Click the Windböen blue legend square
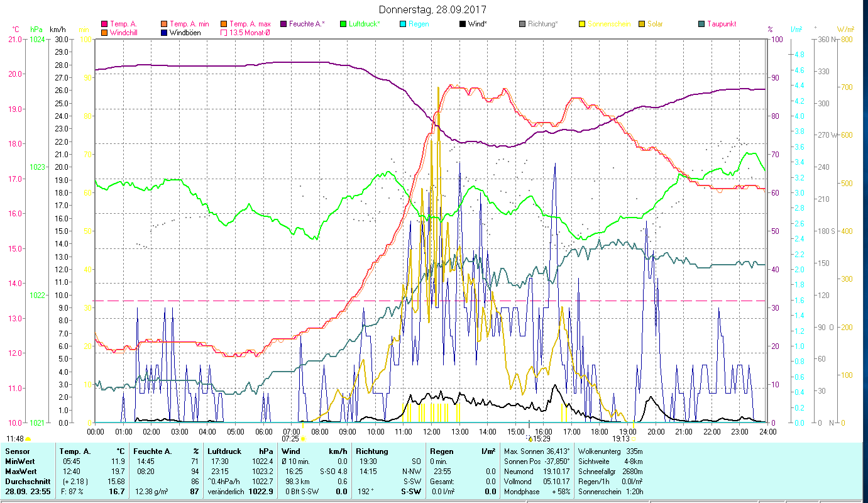 165,32
